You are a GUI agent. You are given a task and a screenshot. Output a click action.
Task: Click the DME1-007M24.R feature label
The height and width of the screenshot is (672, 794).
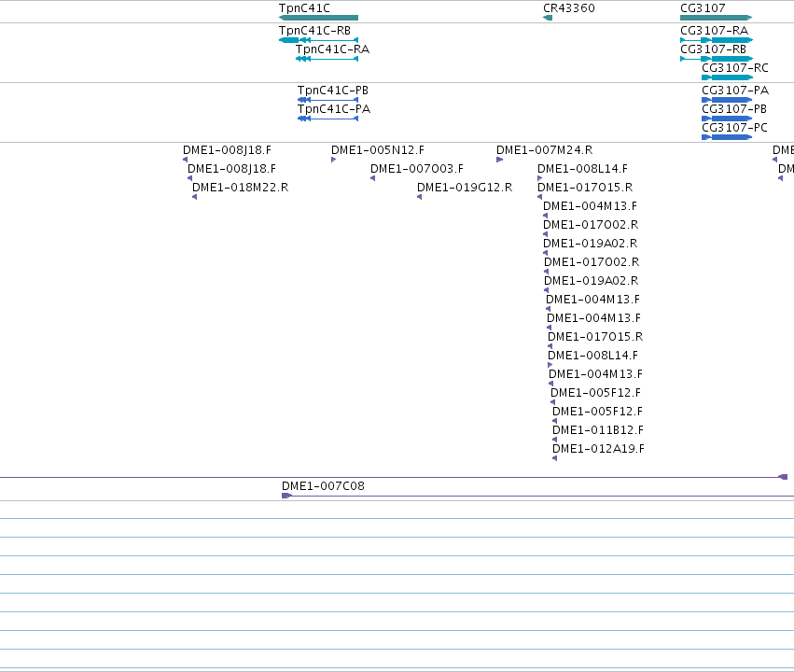click(544, 150)
